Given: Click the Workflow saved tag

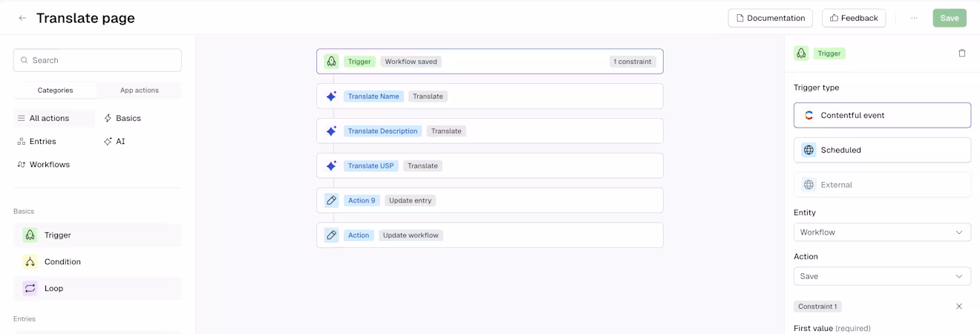Looking at the screenshot, I should 411,62.
